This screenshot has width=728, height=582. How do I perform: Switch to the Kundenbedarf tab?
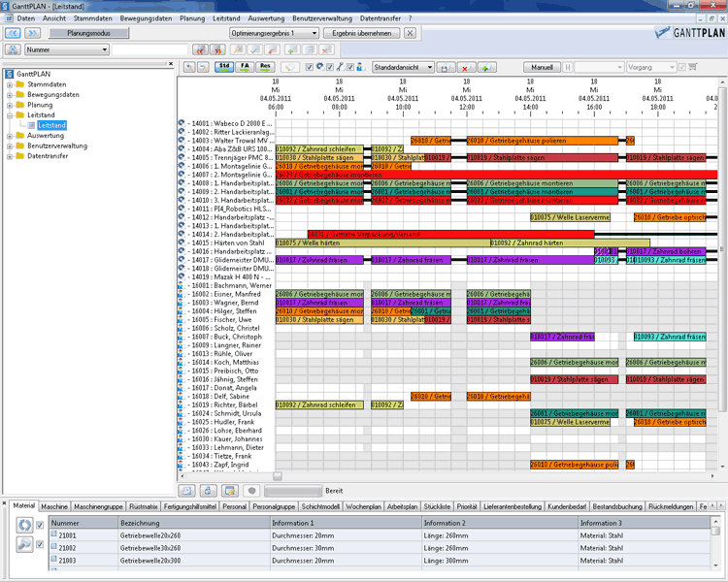tap(567, 506)
